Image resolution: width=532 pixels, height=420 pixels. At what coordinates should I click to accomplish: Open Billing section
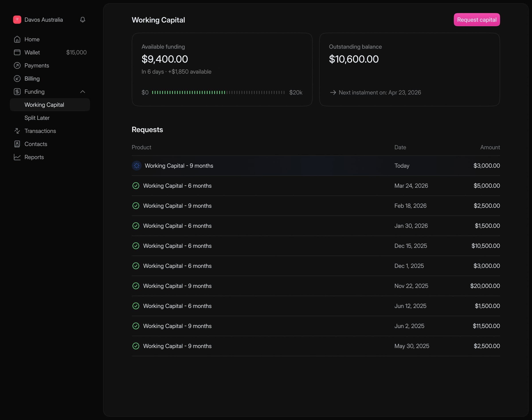[50, 78]
